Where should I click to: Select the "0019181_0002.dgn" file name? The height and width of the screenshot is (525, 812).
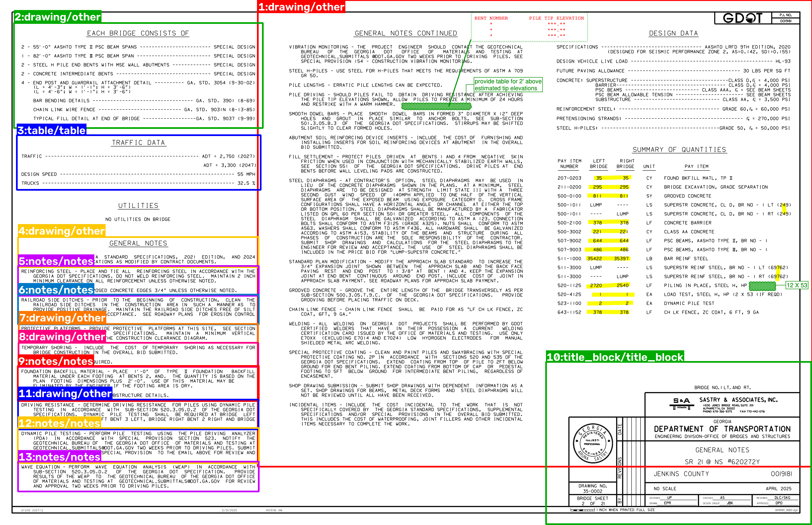786,510
